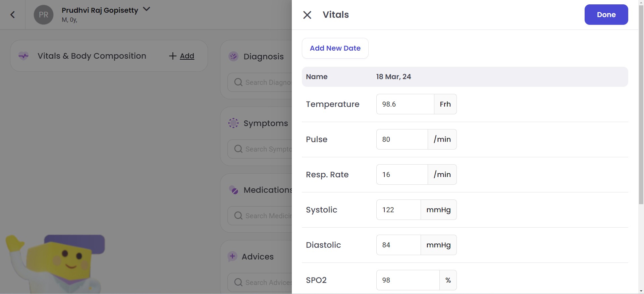Image resolution: width=644 pixels, height=294 pixels.
Task: Click Add link for Vitals & Body Composition
Action: tap(182, 56)
